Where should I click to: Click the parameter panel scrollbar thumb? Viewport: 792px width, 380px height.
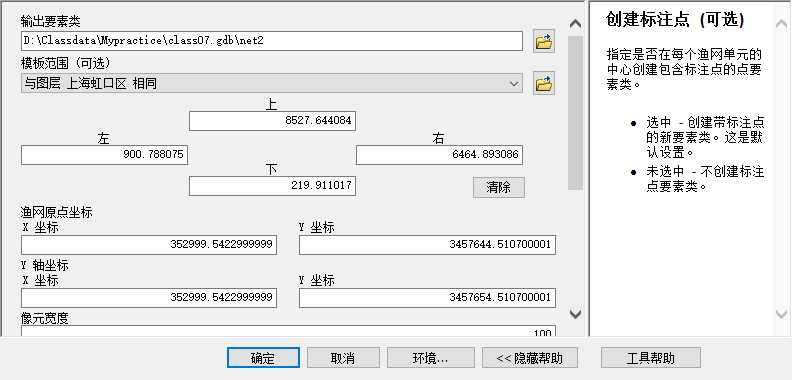pyautogui.click(x=575, y=113)
